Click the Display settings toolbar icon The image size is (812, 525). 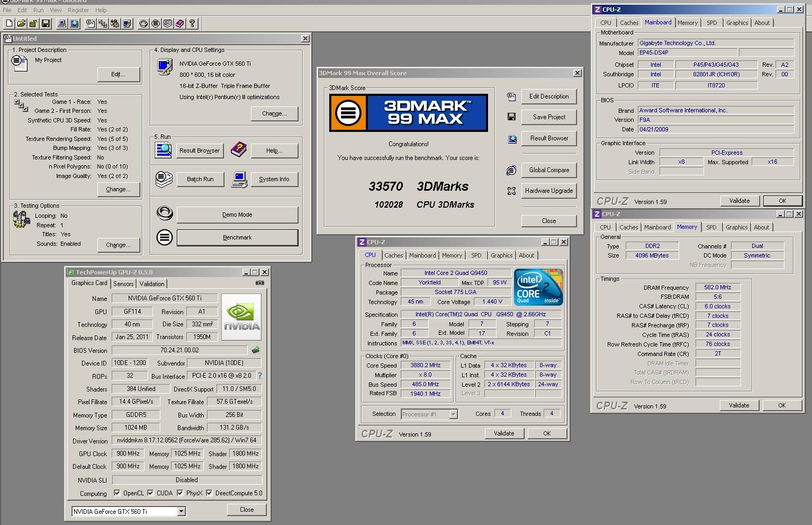[x=127, y=23]
